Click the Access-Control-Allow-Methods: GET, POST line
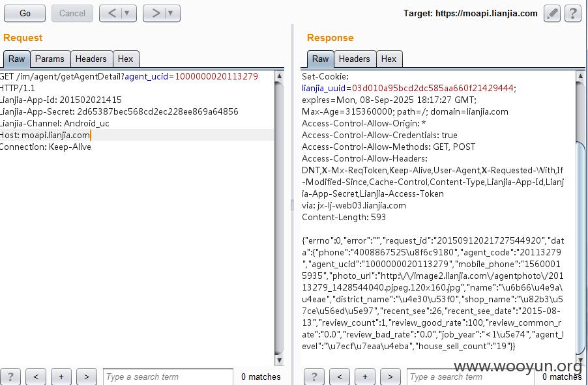The image size is (588, 385). coord(389,147)
